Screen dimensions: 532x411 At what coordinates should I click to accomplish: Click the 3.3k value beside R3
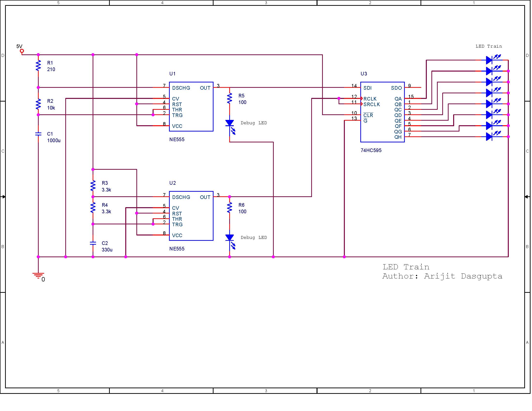[107, 190]
